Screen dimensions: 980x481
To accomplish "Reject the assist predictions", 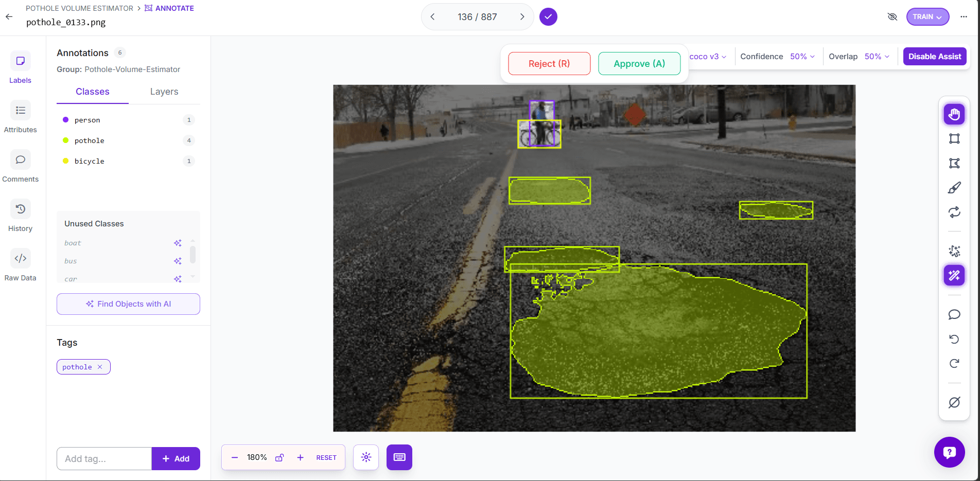I will pos(549,64).
